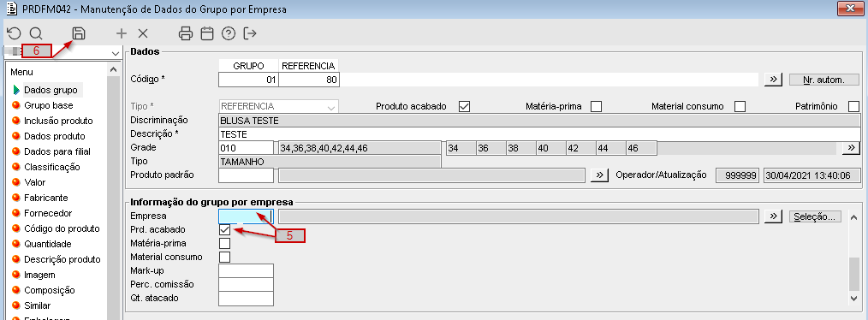
Task: Save the record with the diskette icon
Action: 79,33
